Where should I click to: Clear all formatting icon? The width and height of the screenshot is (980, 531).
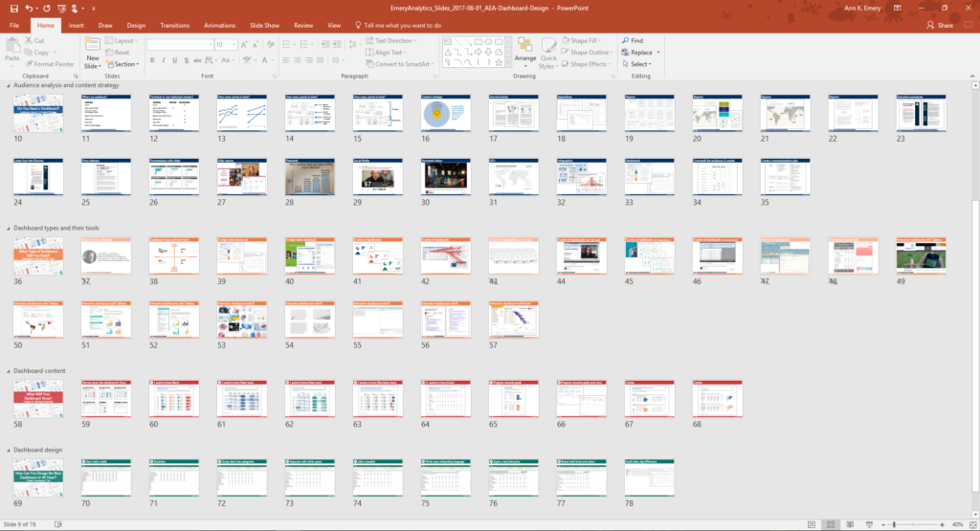point(271,44)
